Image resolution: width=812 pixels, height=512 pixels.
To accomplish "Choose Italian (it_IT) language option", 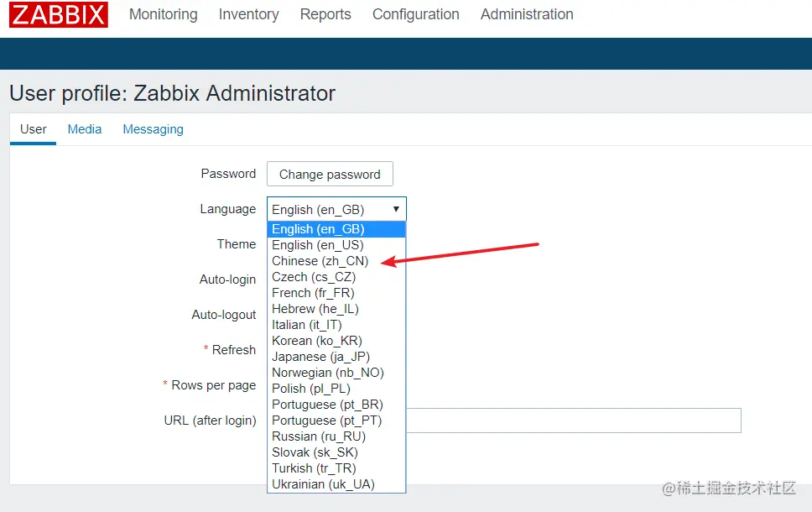I will [x=336, y=325].
